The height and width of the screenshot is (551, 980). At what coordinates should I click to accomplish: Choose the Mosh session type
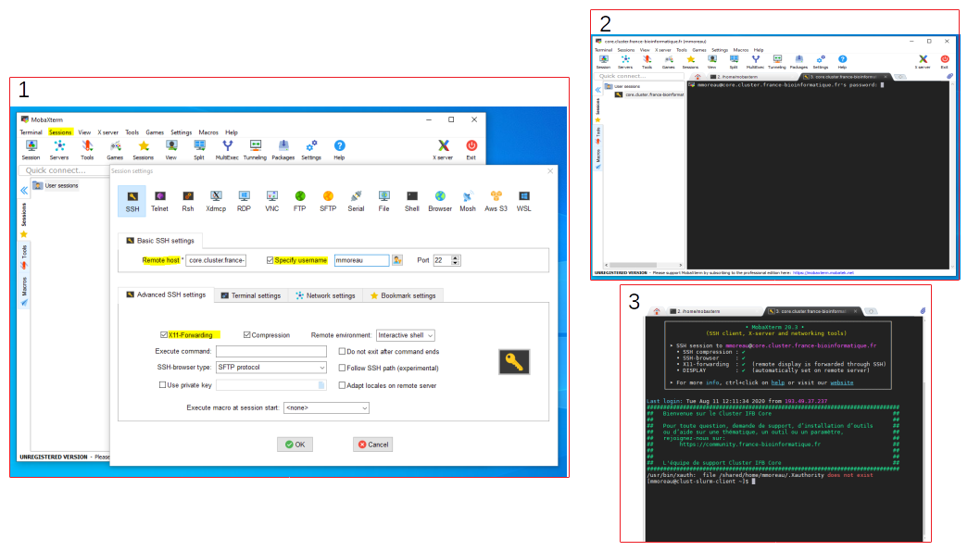pyautogui.click(x=468, y=201)
